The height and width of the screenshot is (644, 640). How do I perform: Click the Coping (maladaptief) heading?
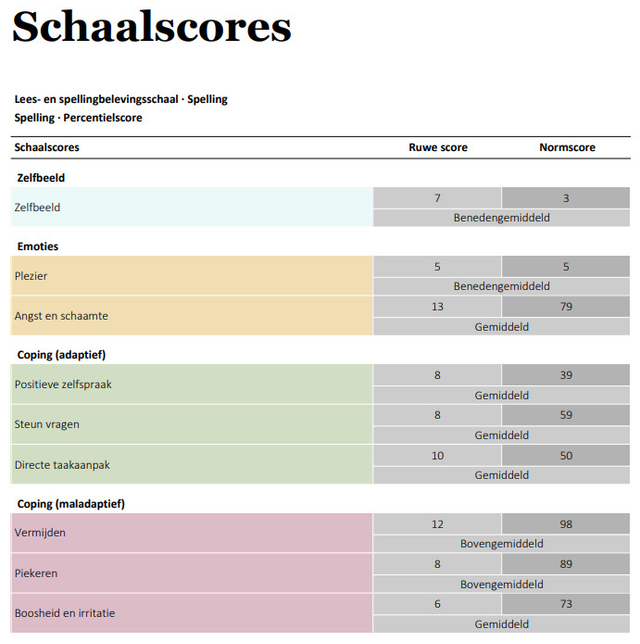click(71, 504)
